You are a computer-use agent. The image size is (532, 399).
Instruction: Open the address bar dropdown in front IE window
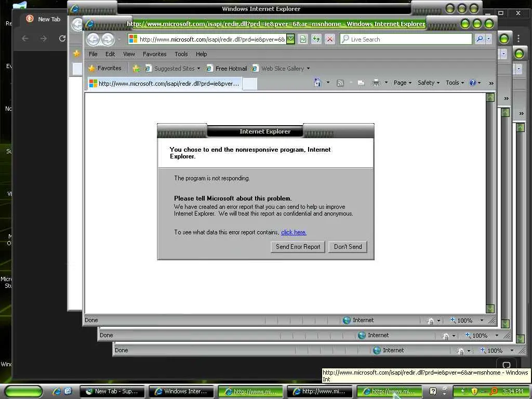[290, 39]
